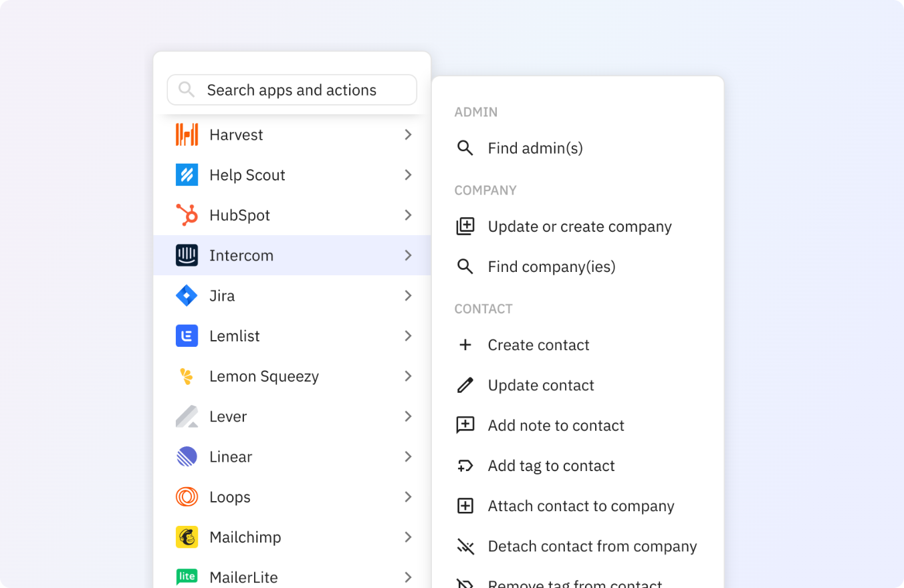Viewport: 904px width, 588px height.
Task: Choose Lemon Squeezy in the apps list
Action: click(292, 376)
